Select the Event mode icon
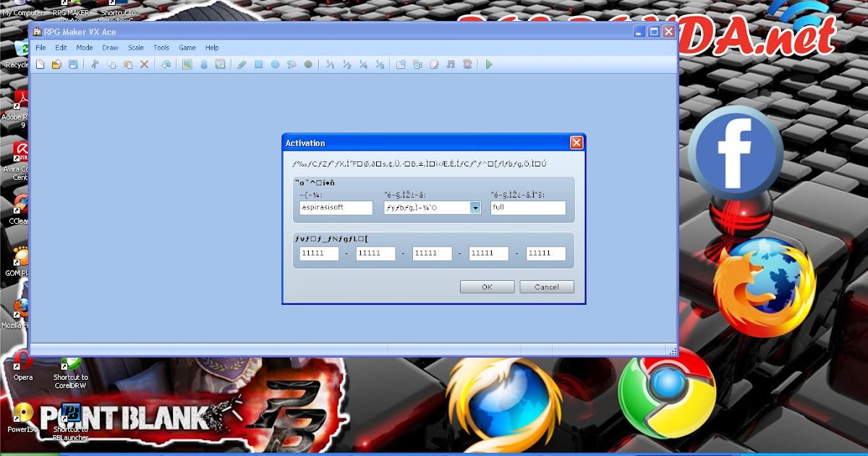Viewport: 868px width, 456px height. 204,64
